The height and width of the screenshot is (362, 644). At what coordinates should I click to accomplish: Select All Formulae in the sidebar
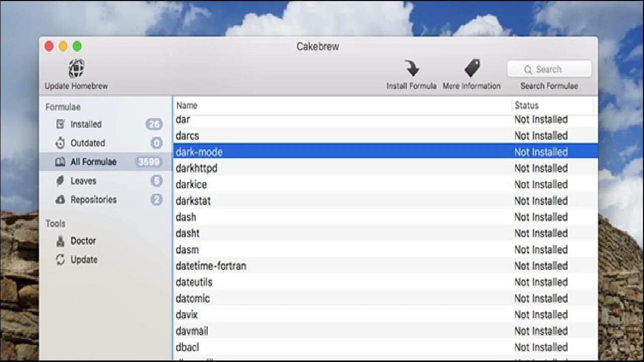pyautogui.click(x=94, y=162)
